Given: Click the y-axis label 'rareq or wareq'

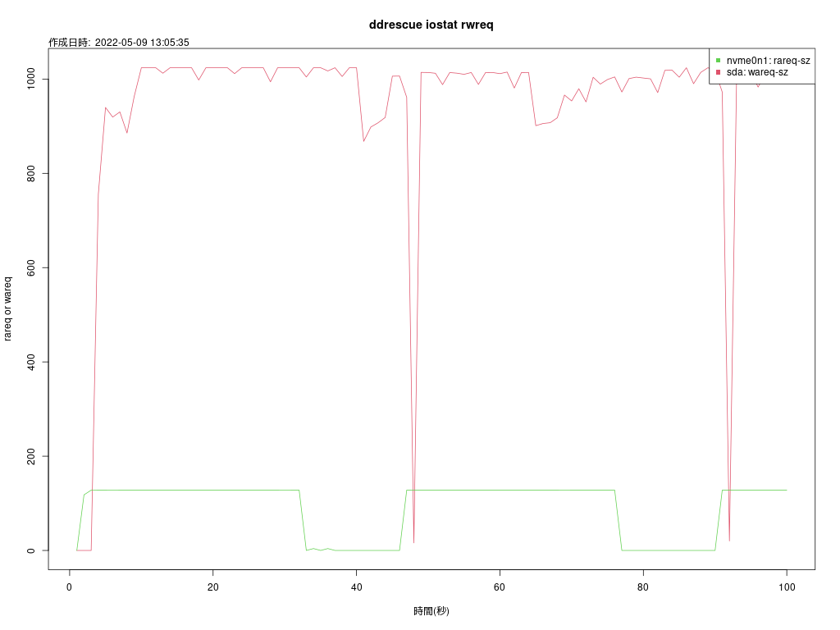Looking at the screenshot, I should (x=7, y=308).
